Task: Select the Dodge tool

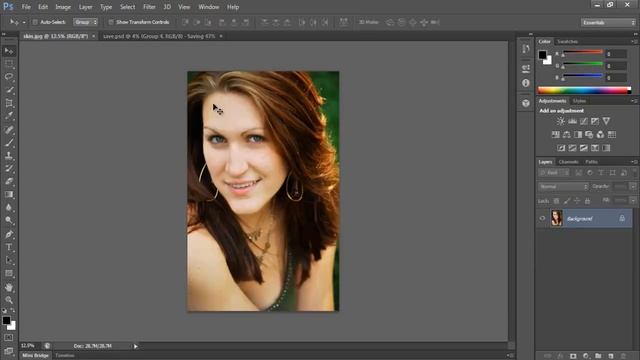Action: coord(9,220)
